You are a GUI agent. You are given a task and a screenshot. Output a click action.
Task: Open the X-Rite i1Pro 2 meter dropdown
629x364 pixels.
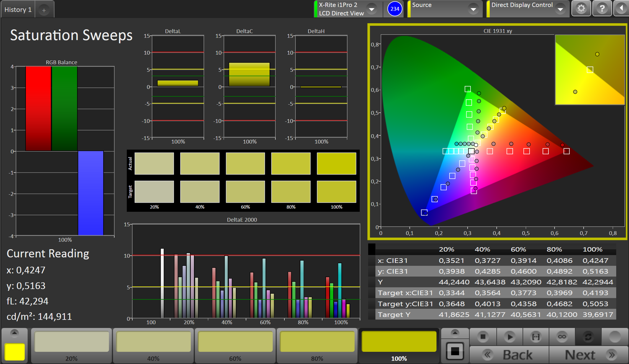pyautogui.click(x=372, y=9)
